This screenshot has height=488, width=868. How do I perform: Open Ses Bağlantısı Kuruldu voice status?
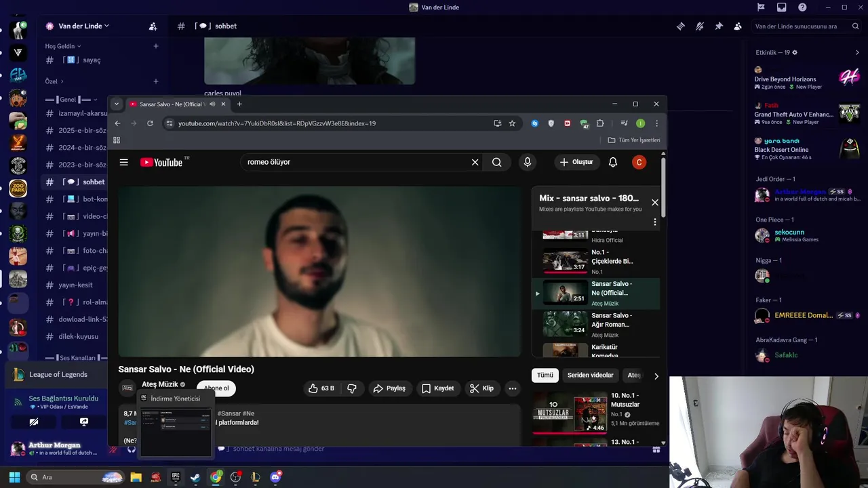tap(64, 399)
